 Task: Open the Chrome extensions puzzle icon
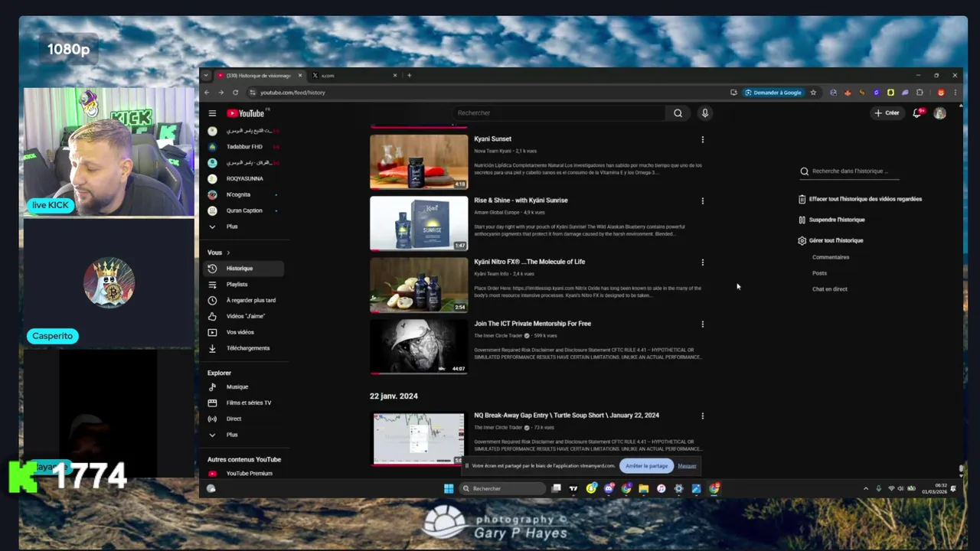(920, 93)
